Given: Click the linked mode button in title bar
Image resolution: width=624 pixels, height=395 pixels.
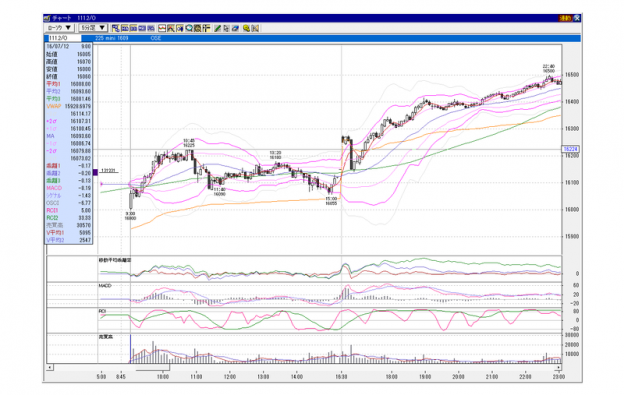Looking at the screenshot, I should point(565,18).
